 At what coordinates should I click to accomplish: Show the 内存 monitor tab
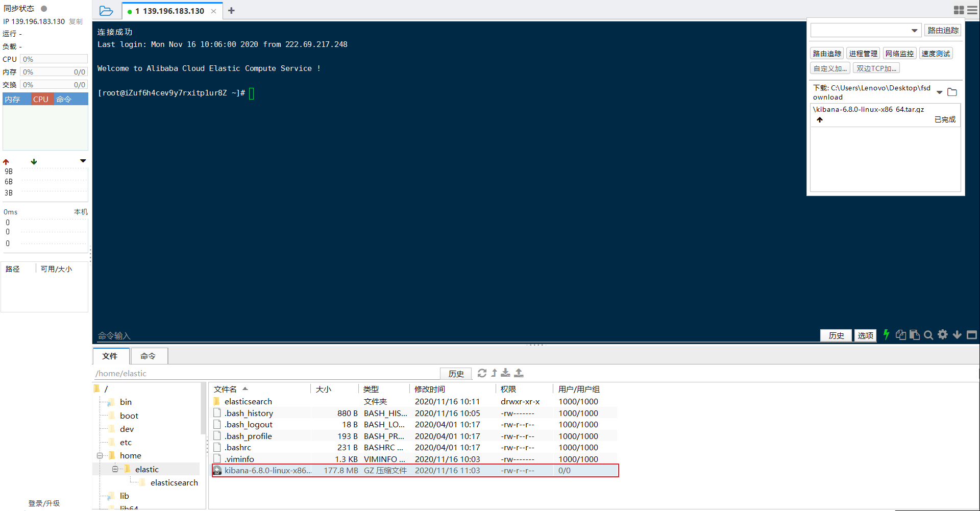(x=17, y=99)
